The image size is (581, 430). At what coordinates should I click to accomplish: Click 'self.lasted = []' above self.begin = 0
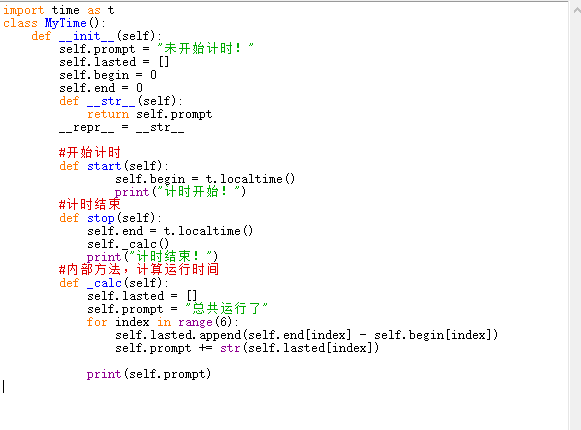click(114, 62)
